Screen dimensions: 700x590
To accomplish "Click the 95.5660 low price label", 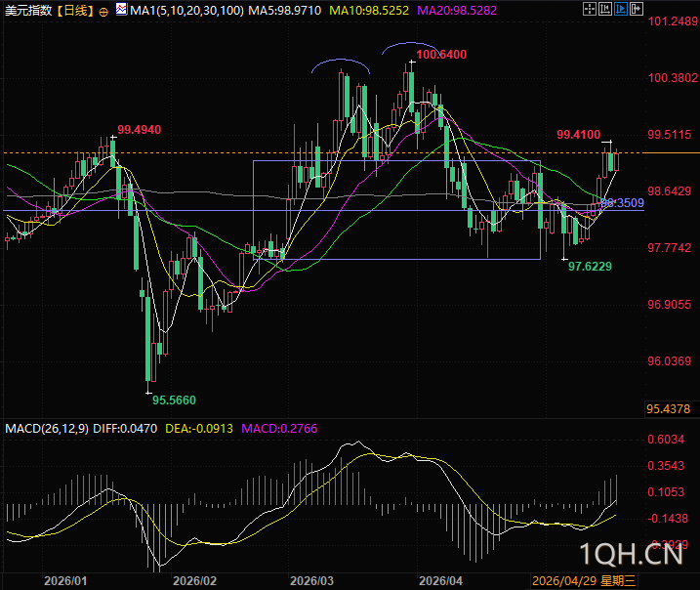I will tap(174, 400).
